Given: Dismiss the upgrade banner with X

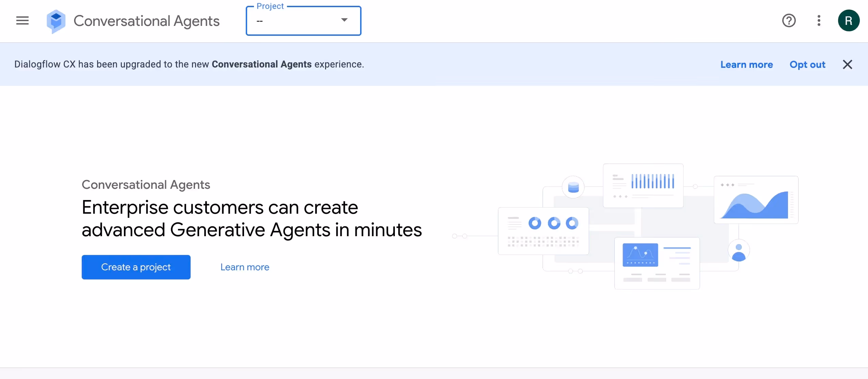Looking at the screenshot, I should (847, 64).
